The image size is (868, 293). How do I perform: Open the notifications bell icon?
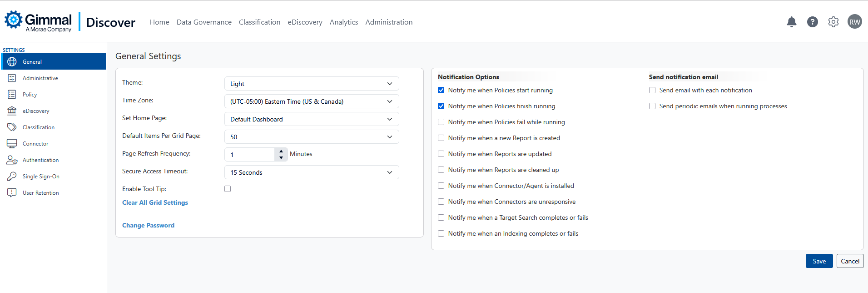pos(791,22)
